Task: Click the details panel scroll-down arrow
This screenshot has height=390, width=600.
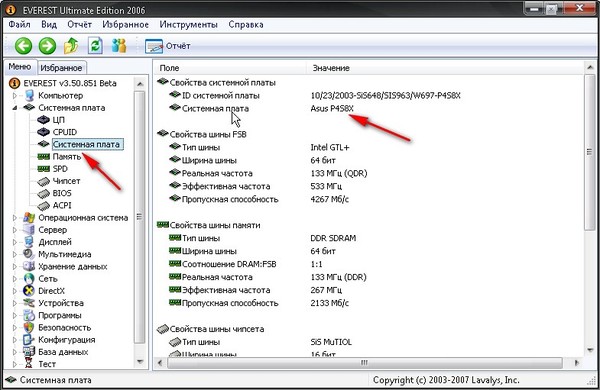Action: [590, 350]
